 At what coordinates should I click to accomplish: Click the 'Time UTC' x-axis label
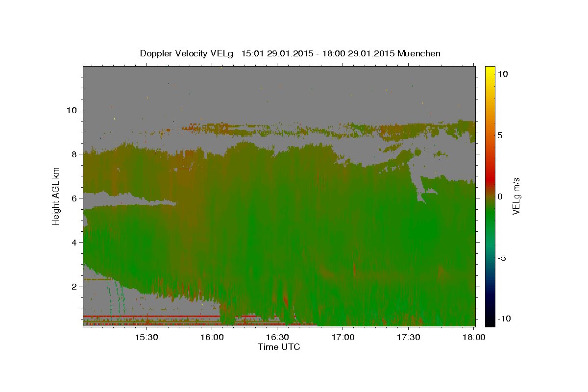[x=279, y=347]
